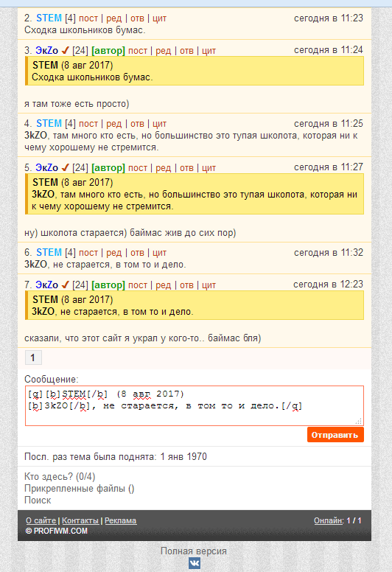Click message text Сходка школьников бумас in post 2

(x=85, y=30)
